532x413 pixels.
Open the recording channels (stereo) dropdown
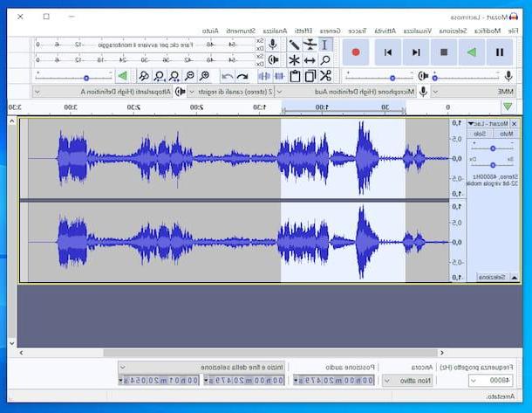pos(231,92)
